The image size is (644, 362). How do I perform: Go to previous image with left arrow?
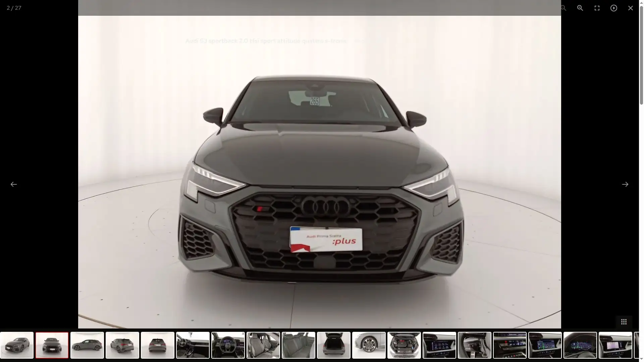[14, 184]
